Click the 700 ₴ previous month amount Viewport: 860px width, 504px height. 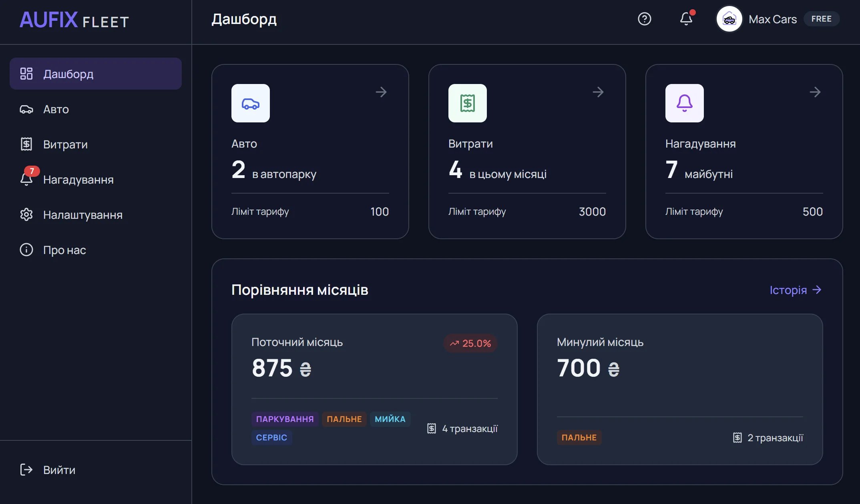[588, 368]
